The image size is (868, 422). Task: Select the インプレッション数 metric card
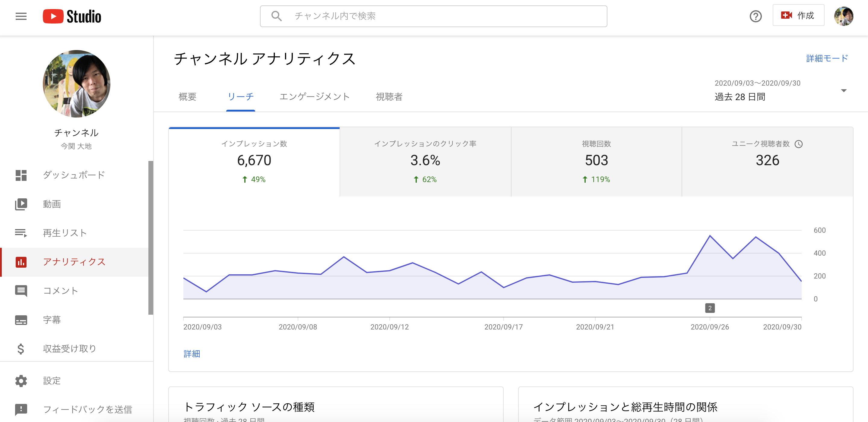(254, 162)
